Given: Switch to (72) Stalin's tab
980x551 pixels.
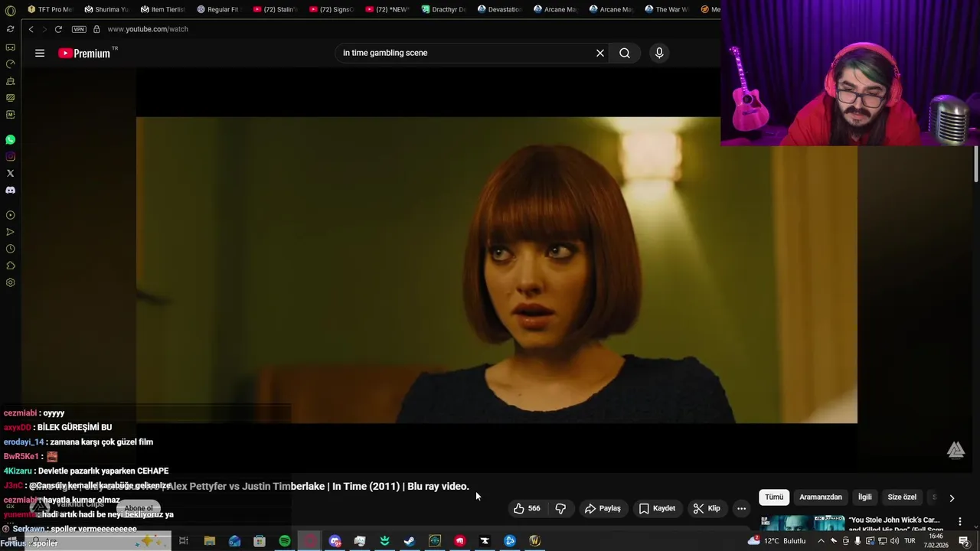Looking at the screenshot, I should pos(274,9).
